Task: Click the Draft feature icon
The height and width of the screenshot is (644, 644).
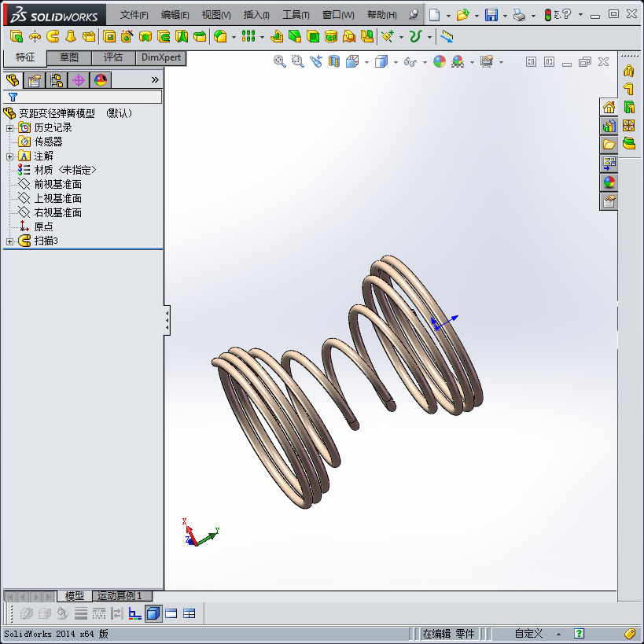Action: coord(295,36)
